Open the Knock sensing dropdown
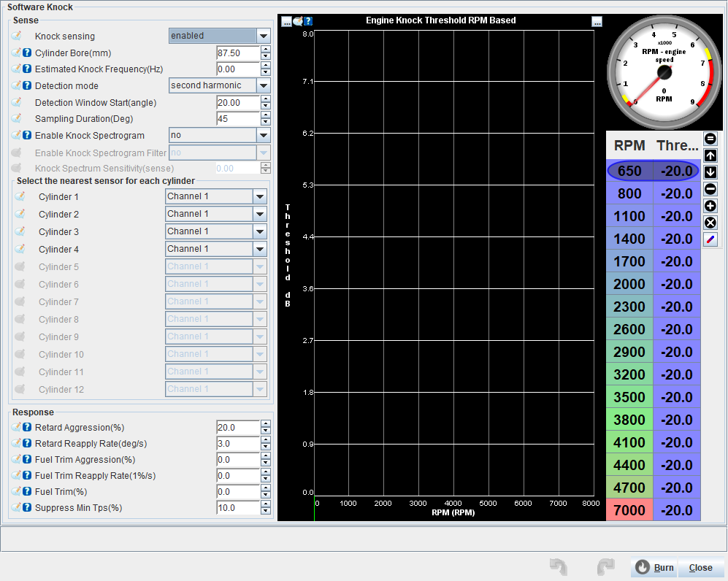 tap(263, 36)
